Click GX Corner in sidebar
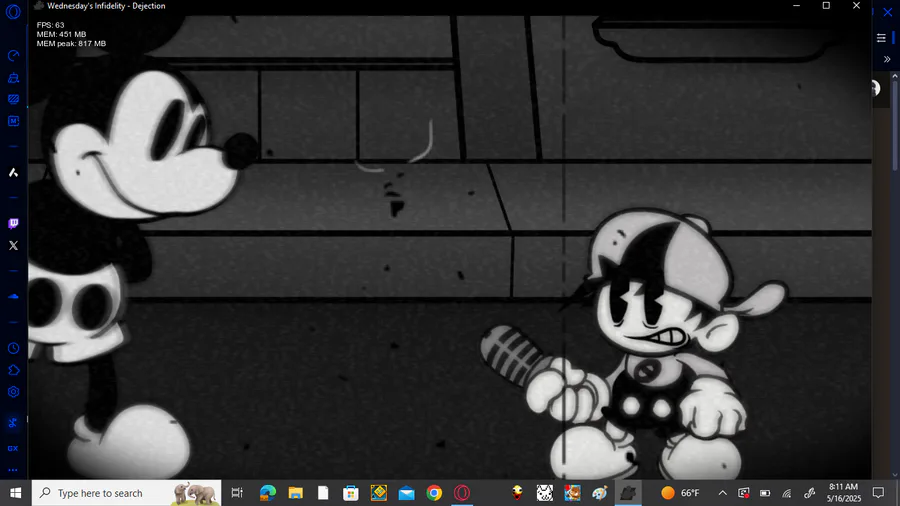Viewport: 900px width, 506px height. click(x=13, y=448)
